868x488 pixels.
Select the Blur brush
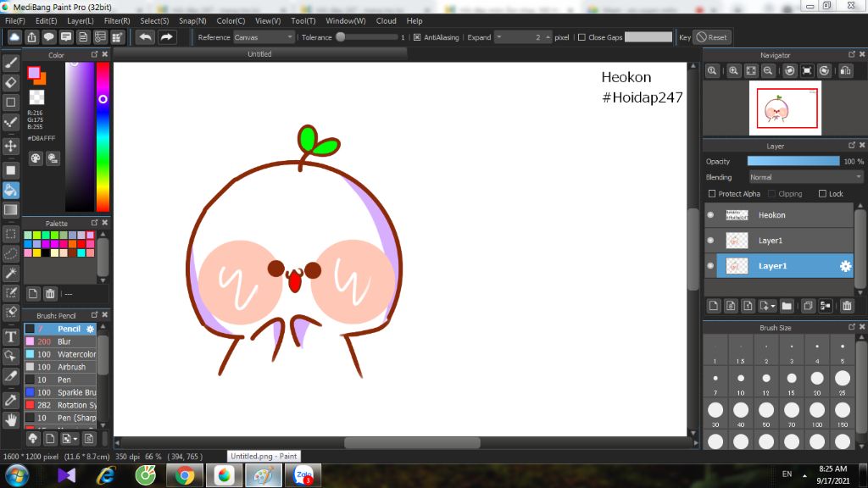tap(60, 341)
